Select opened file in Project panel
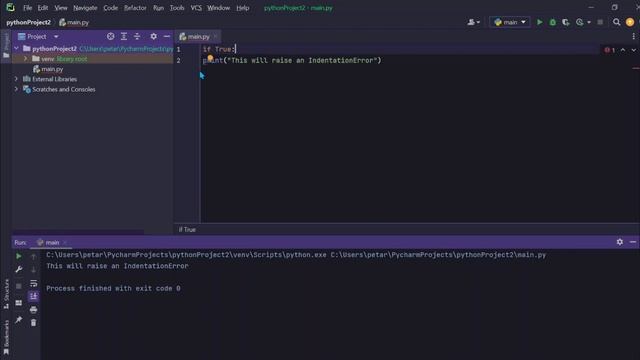This screenshot has height=360, width=640. [111, 36]
